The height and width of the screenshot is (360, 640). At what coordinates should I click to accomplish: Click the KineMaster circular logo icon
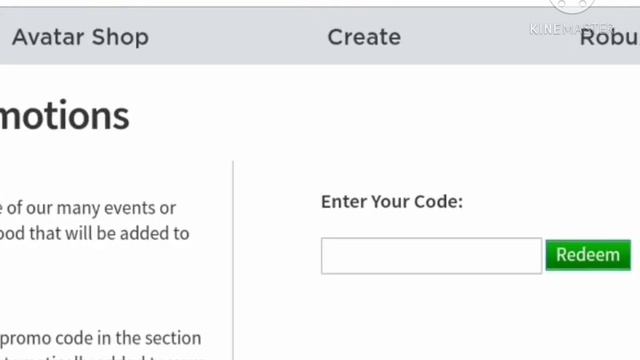click(x=572, y=5)
